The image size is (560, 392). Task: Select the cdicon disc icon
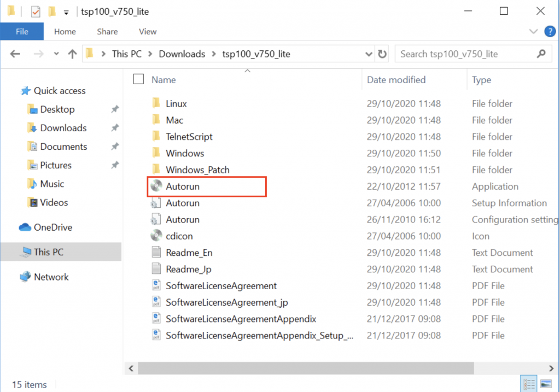click(156, 236)
